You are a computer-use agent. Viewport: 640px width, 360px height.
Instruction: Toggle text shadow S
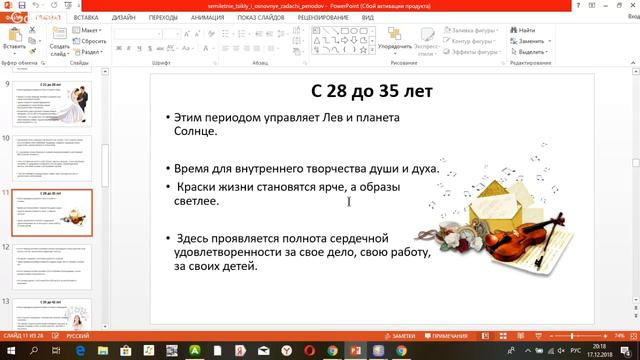[149, 49]
